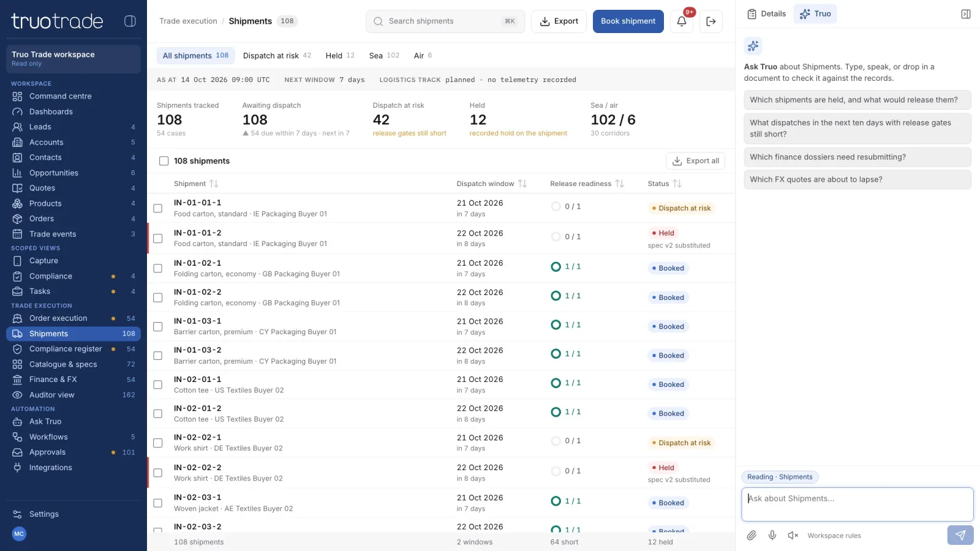The height and width of the screenshot is (551, 980).
Task: Open Dashboards in the sidebar
Action: point(73,111)
